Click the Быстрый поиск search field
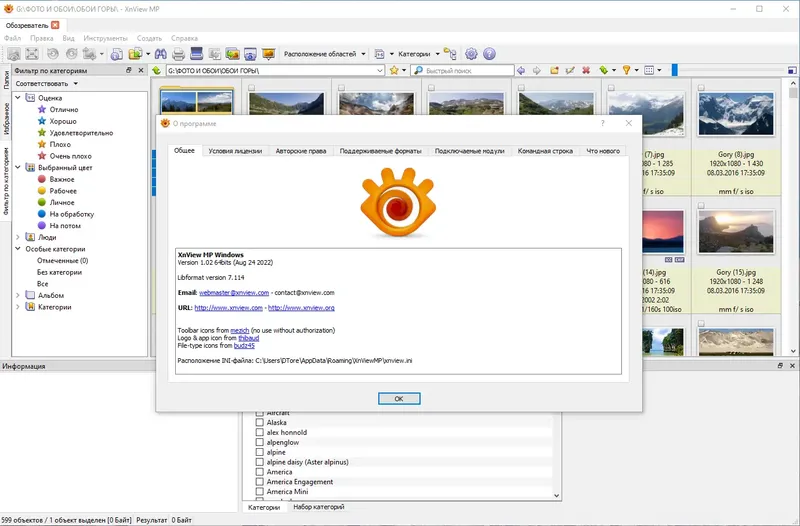The image size is (800, 526). 463,70
